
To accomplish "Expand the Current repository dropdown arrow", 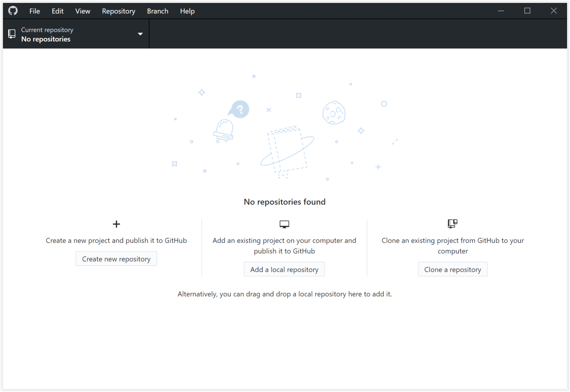I will tap(140, 34).
